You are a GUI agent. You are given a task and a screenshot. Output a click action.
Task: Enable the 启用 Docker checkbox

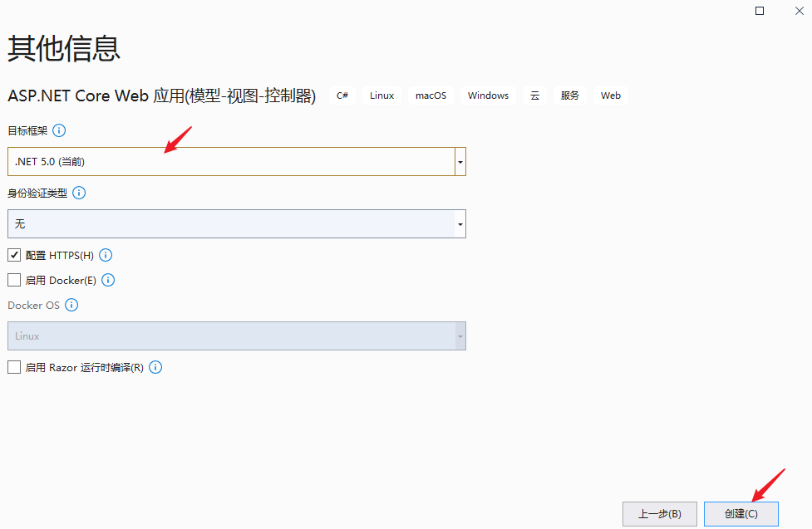coord(14,280)
